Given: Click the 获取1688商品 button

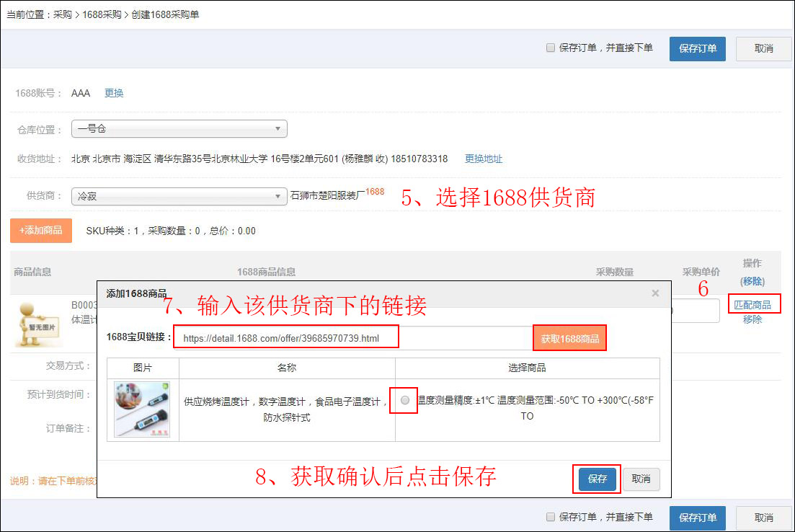Looking at the screenshot, I should 569,338.
